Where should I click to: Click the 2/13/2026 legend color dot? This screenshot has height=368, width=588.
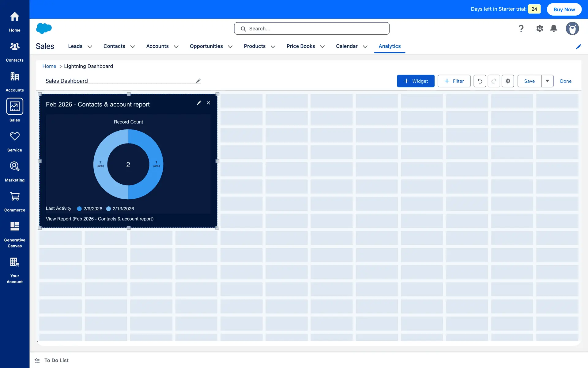pos(108,209)
